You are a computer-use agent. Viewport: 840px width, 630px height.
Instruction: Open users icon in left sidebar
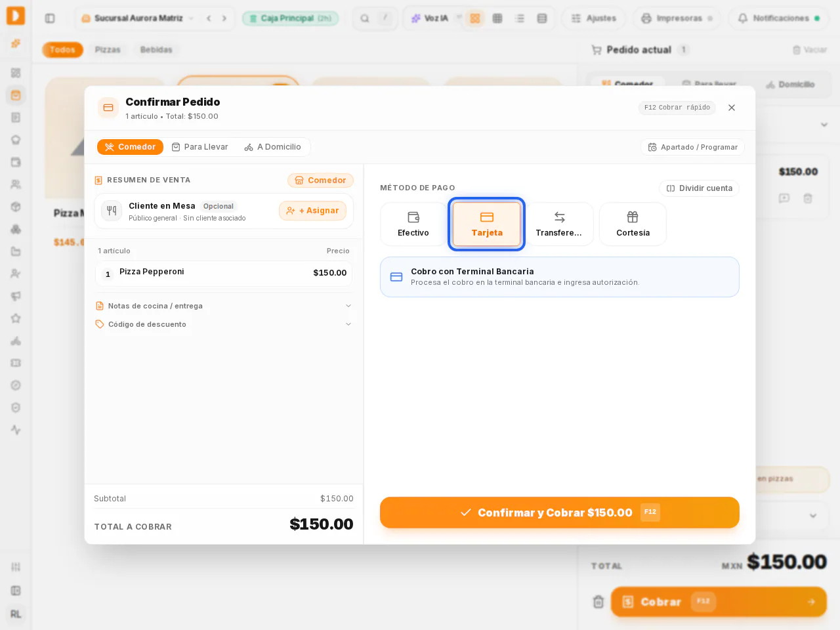click(x=16, y=184)
